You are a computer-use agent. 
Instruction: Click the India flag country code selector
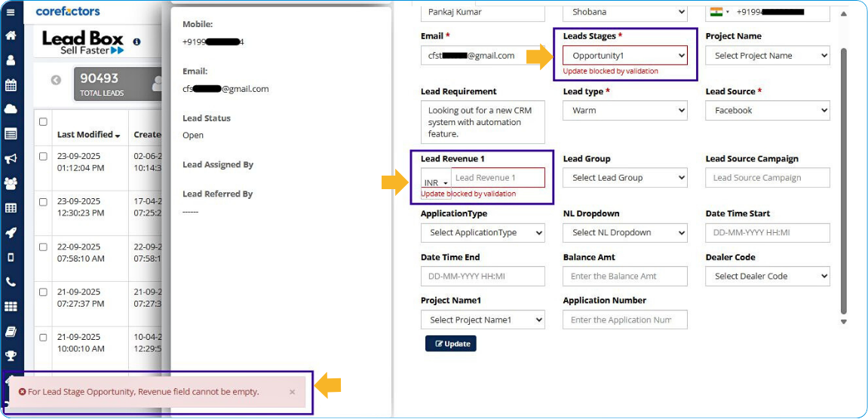(719, 11)
